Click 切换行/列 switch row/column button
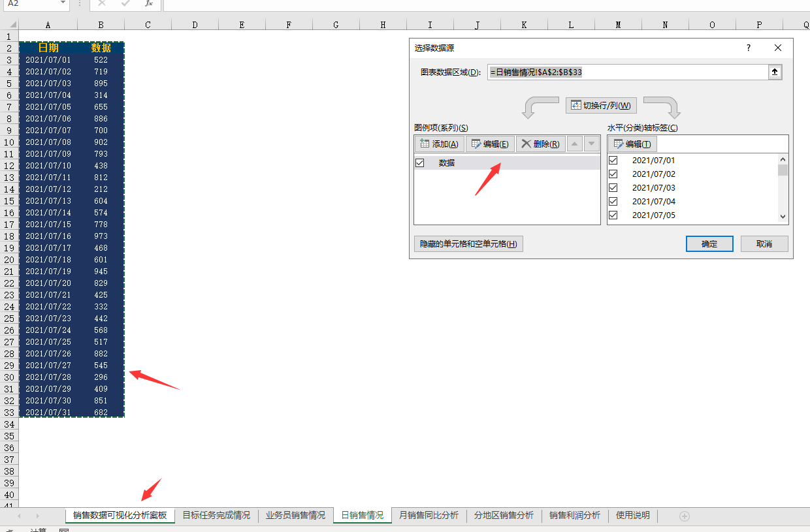The width and height of the screenshot is (810, 532). click(x=601, y=105)
